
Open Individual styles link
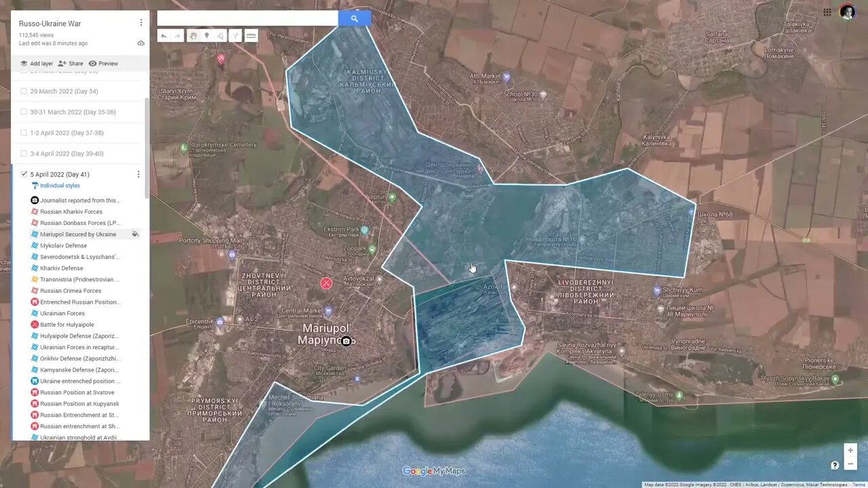click(60, 186)
